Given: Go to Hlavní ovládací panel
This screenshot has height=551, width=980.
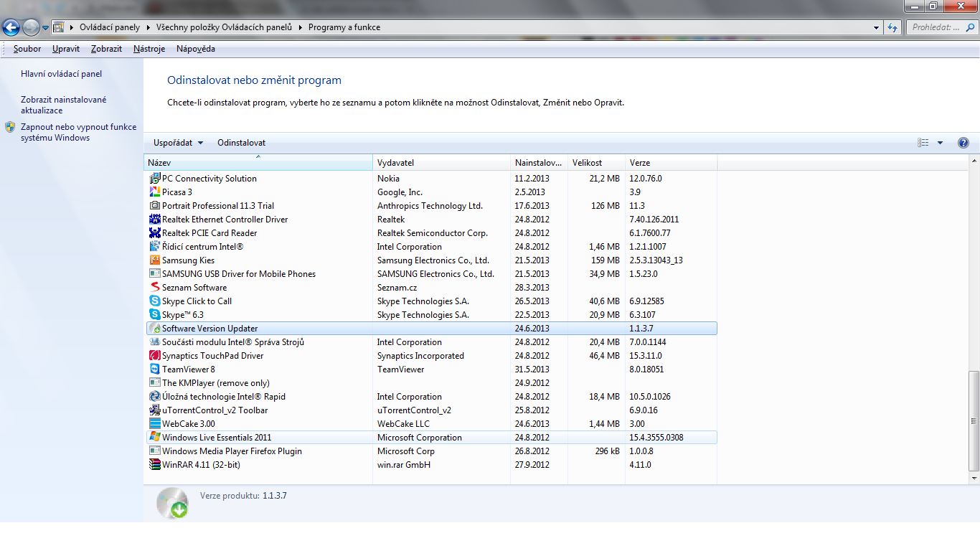Looking at the screenshot, I should tap(62, 74).
